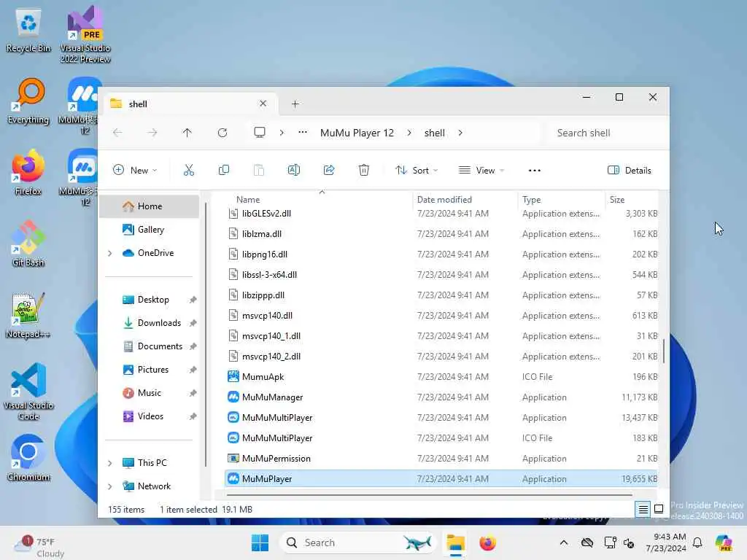Close the shell tab
747x560 pixels.
263,104
